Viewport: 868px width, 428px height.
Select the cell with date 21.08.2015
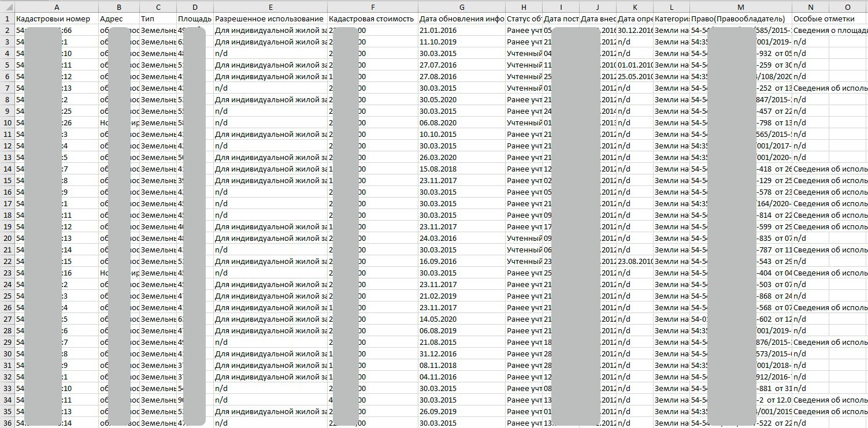[462, 342]
